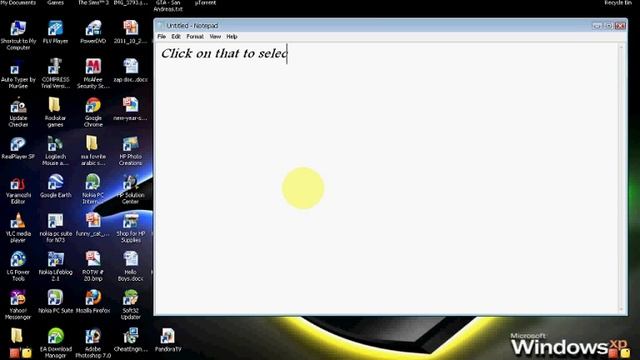640x360 pixels.
Task: Select the zap doc..docx file
Action: pos(131,67)
